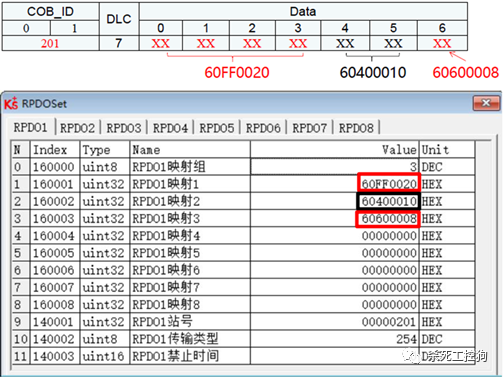This screenshot has width=503, height=378.
Task: Click index cell 160000
Action: pos(55,167)
